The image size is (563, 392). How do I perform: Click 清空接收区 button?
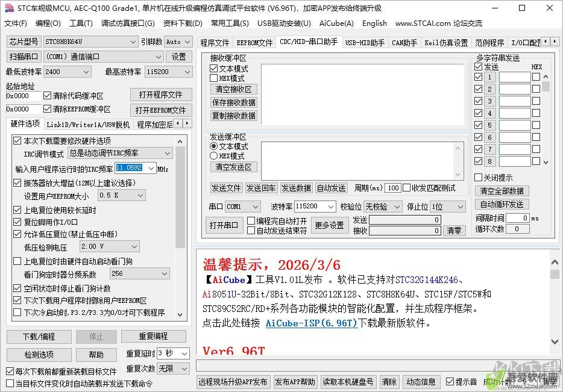[x=234, y=89]
